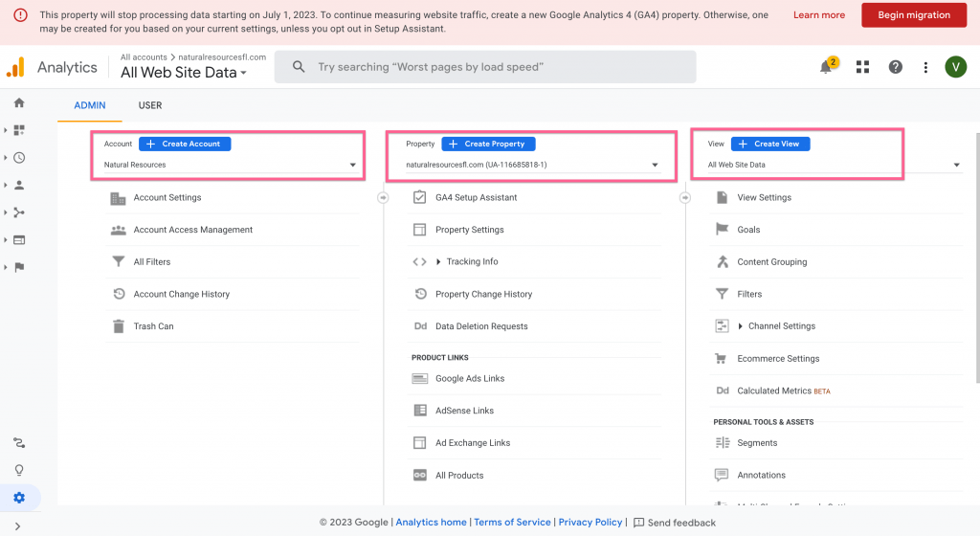
Task: Click the Create Account button
Action: pos(185,144)
